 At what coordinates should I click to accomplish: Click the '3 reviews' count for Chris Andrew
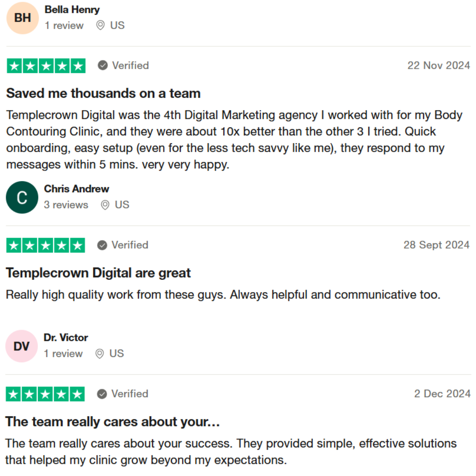click(x=66, y=205)
